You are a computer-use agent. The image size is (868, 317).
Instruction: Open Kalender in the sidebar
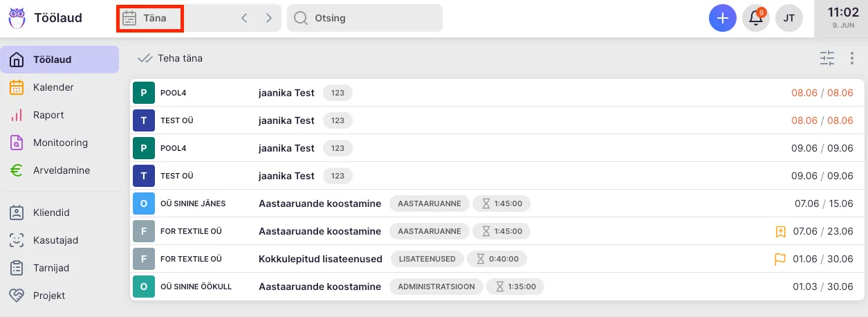click(53, 87)
